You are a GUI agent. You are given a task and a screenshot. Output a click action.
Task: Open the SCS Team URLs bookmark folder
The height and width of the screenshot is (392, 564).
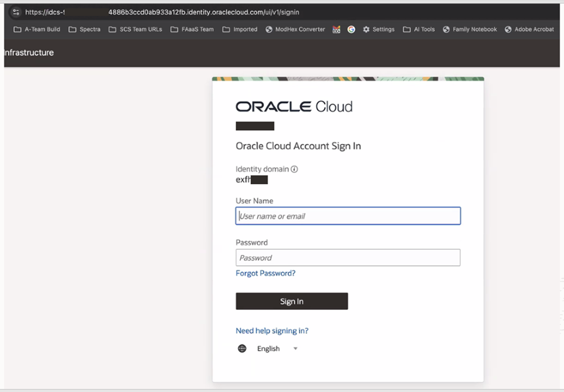[135, 29]
